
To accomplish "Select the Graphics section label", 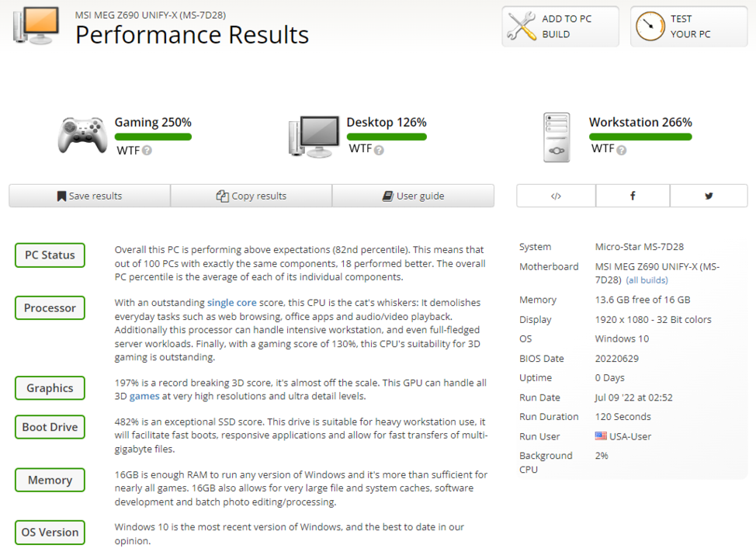I will click(x=50, y=388).
